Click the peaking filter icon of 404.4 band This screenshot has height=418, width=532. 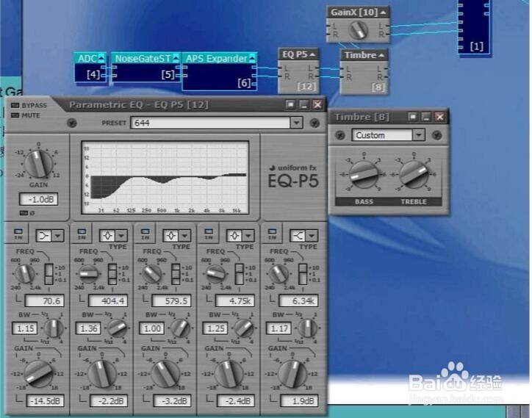(108, 236)
